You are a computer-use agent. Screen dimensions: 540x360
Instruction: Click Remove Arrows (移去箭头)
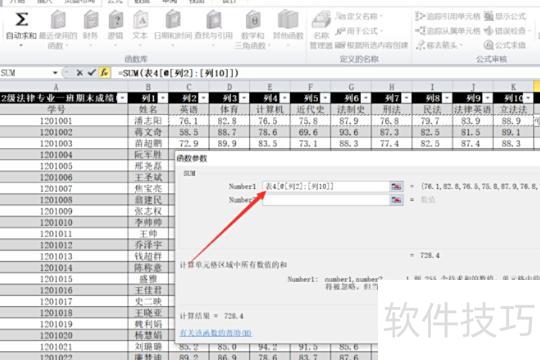[x=439, y=45]
